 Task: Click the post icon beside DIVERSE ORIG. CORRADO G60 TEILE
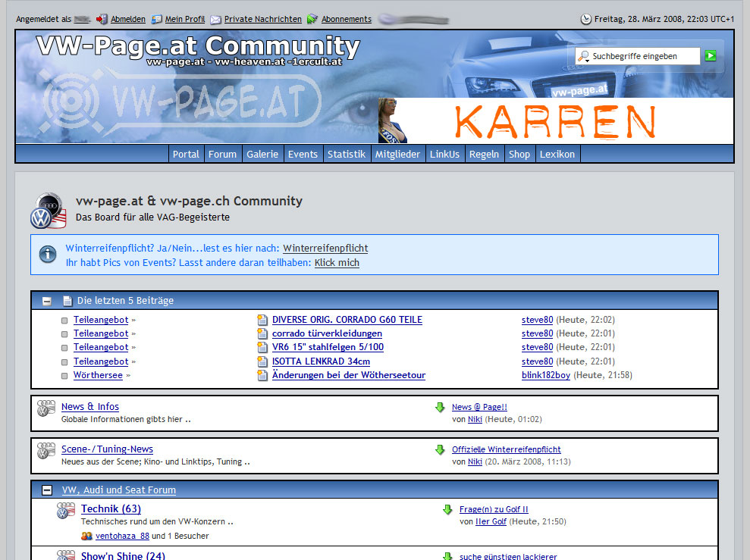(262, 320)
